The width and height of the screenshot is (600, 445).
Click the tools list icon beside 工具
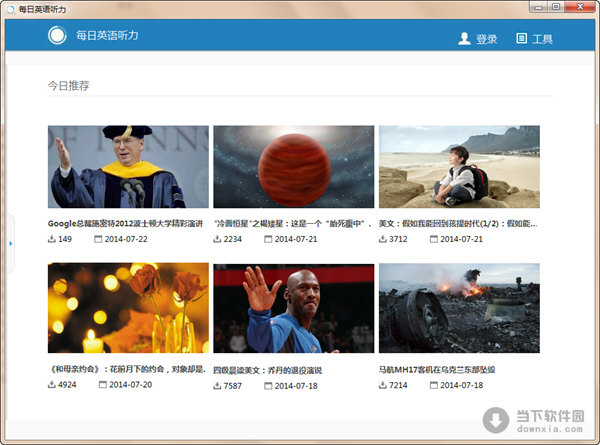click(521, 38)
